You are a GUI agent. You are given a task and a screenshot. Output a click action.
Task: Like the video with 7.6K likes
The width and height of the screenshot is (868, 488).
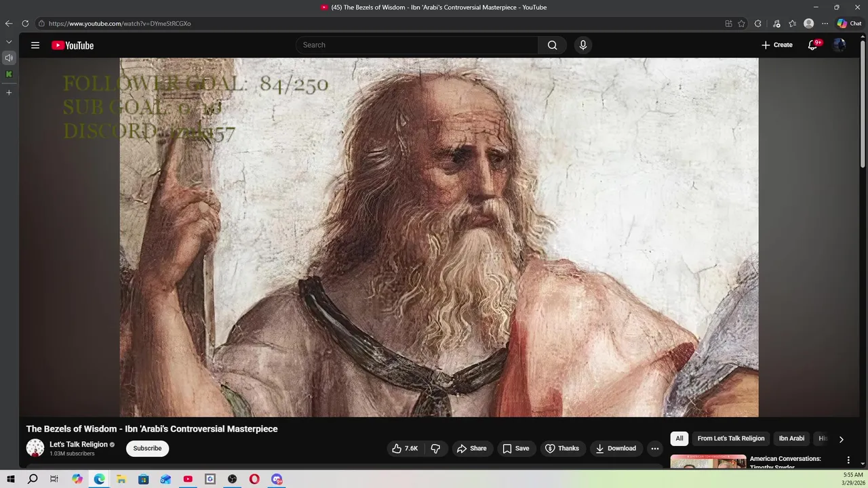(405, 449)
